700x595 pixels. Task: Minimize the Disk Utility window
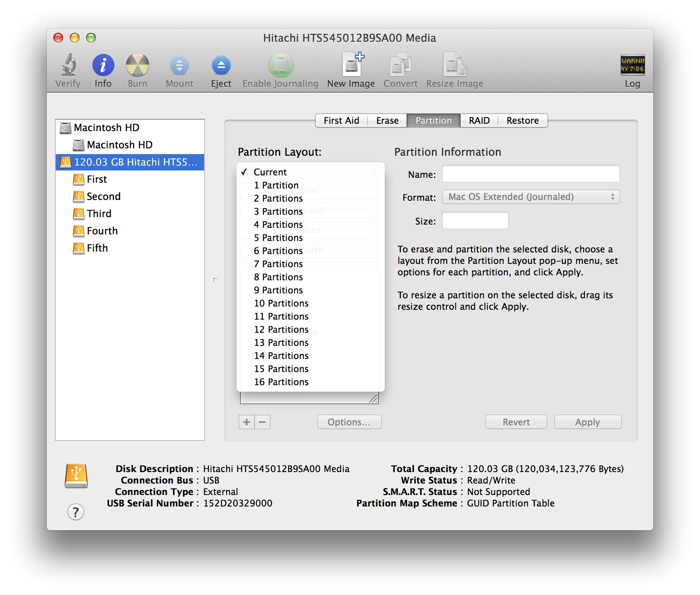[x=75, y=38]
